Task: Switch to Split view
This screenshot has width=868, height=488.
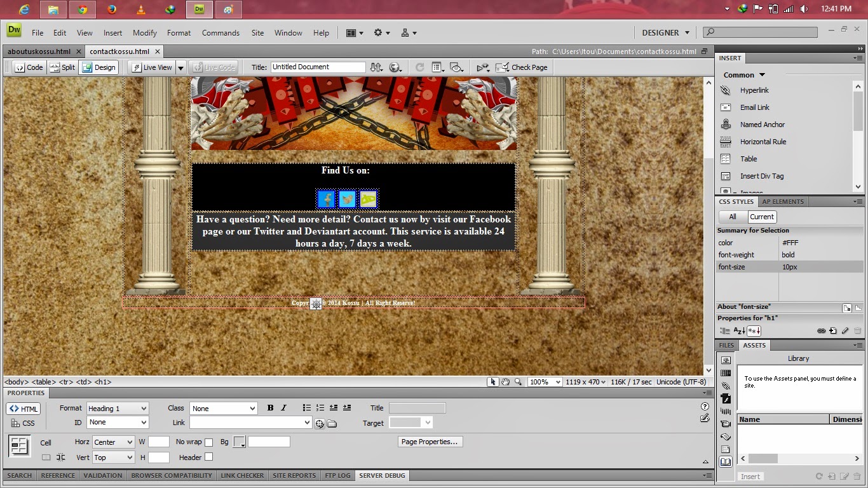Action: click(x=62, y=67)
